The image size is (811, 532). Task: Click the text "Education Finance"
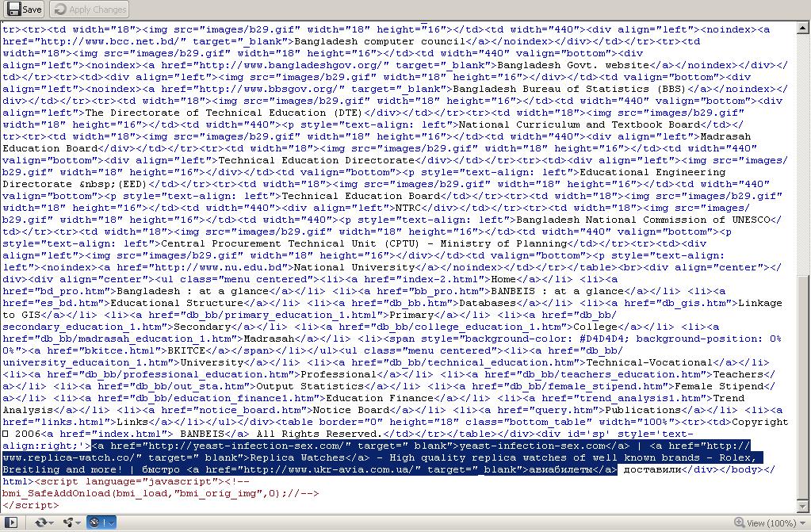[x=380, y=399]
